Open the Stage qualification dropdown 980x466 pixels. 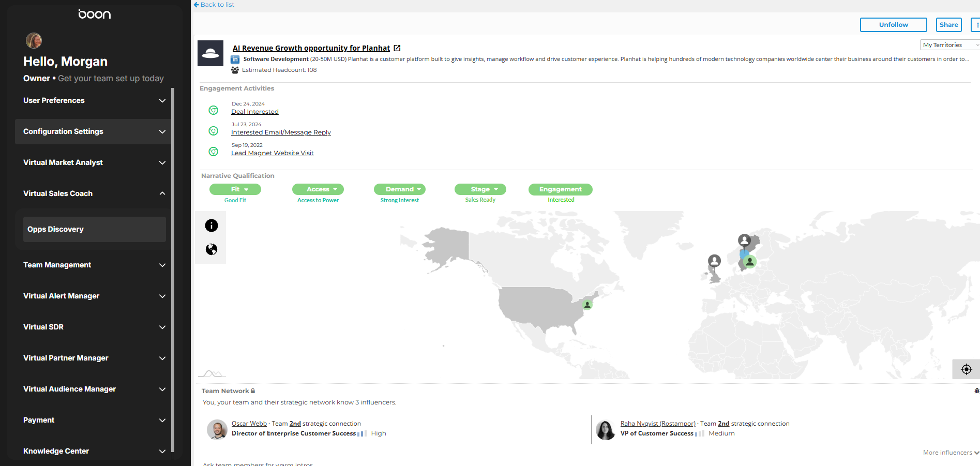coord(480,189)
